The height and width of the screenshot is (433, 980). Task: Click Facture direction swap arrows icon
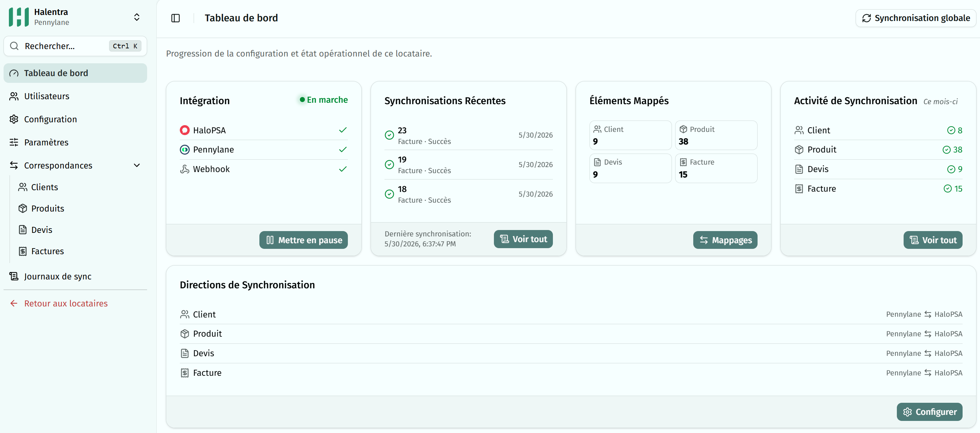tap(928, 373)
